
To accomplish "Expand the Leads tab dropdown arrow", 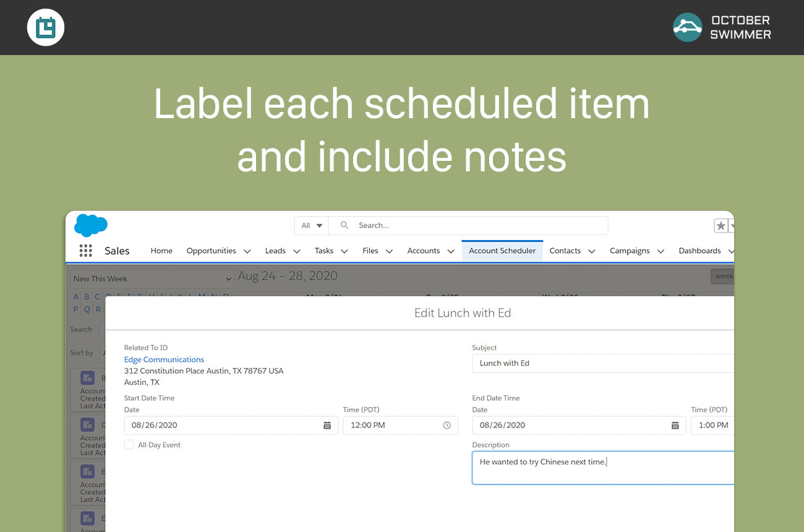I will (297, 251).
